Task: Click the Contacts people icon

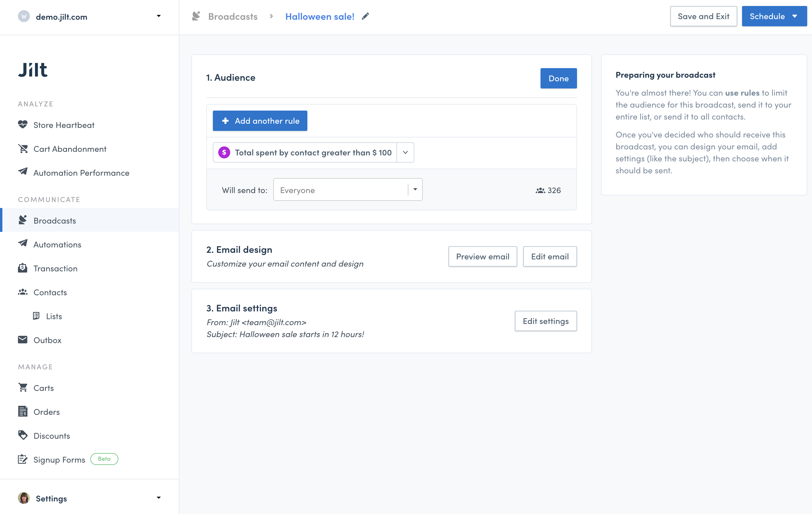Action: point(23,292)
